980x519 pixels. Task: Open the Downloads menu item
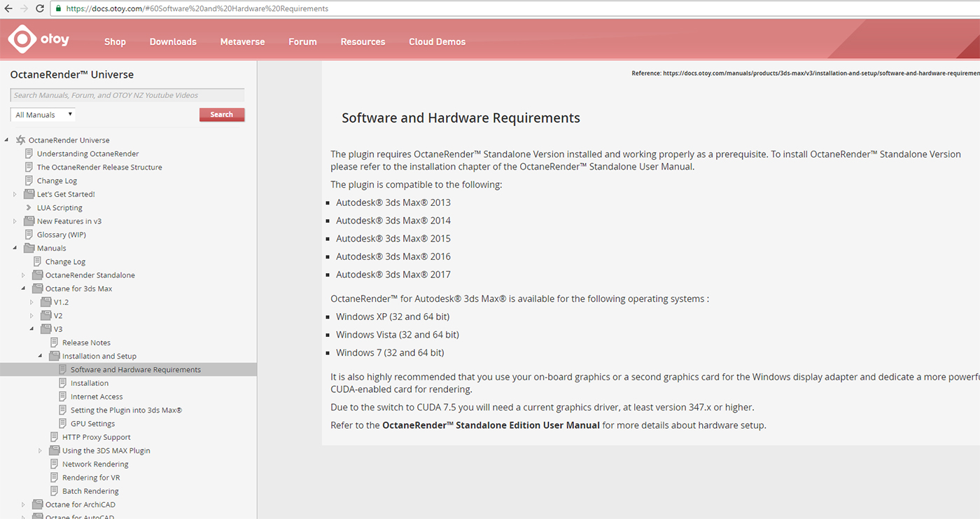(173, 42)
